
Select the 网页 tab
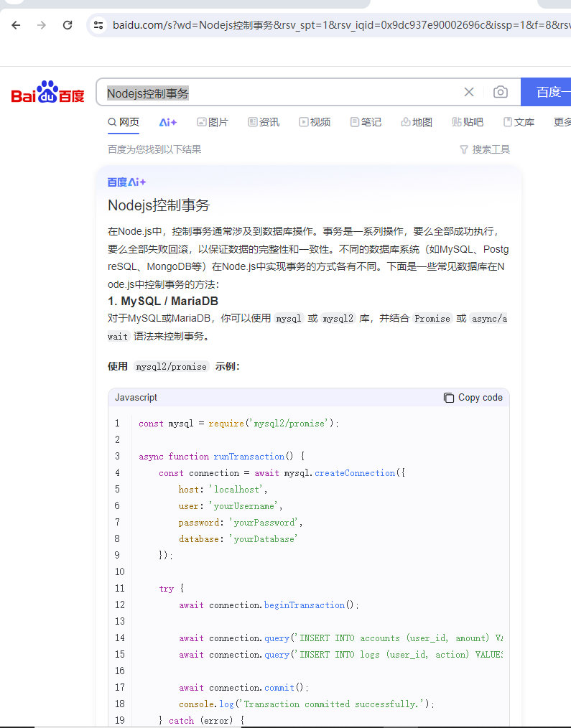124,122
